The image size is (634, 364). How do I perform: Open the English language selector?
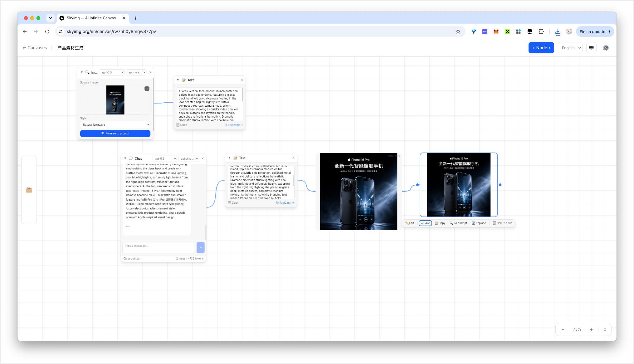pyautogui.click(x=570, y=48)
